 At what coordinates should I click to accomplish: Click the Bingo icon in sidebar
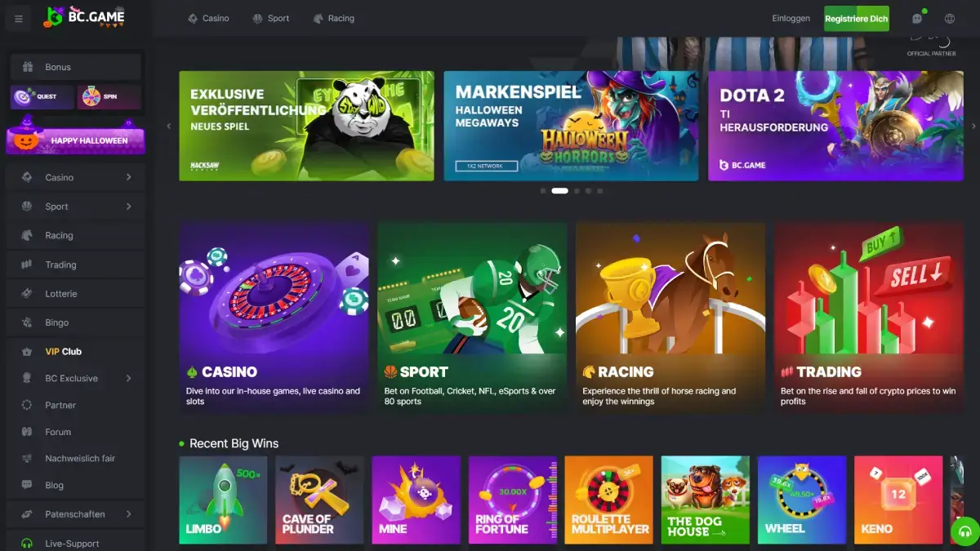(27, 322)
